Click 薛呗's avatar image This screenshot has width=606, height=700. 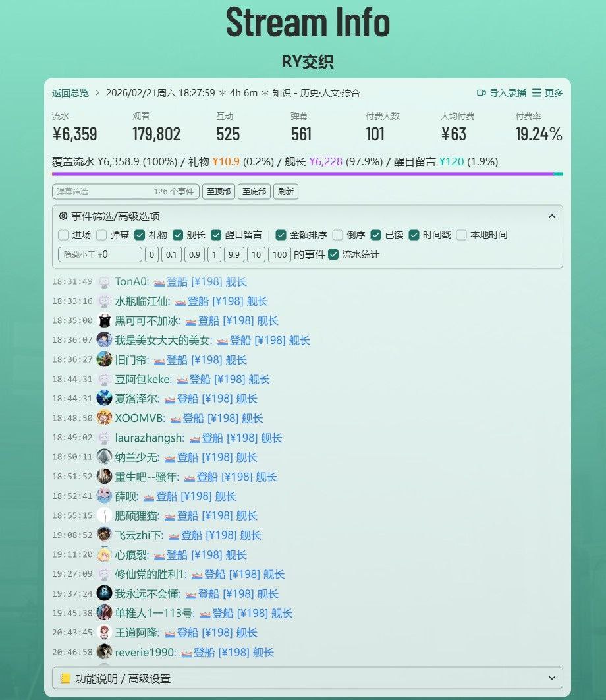(x=105, y=496)
